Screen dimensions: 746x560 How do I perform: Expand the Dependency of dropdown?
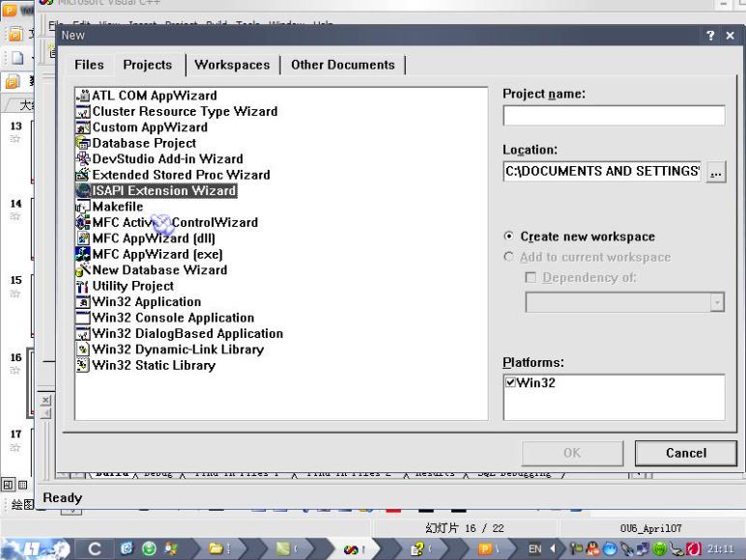click(717, 302)
